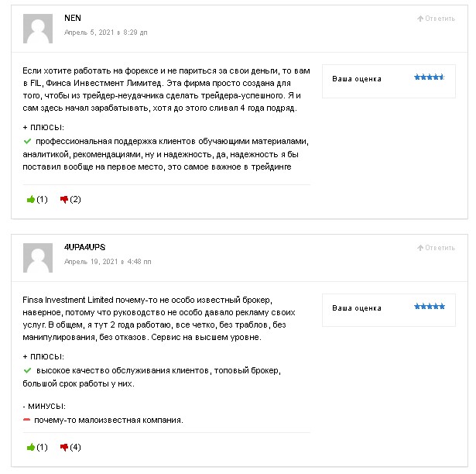Click the date Апрель 19, 2021 timestamp
This screenshot has width=476, height=474.
tap(108, 262)
